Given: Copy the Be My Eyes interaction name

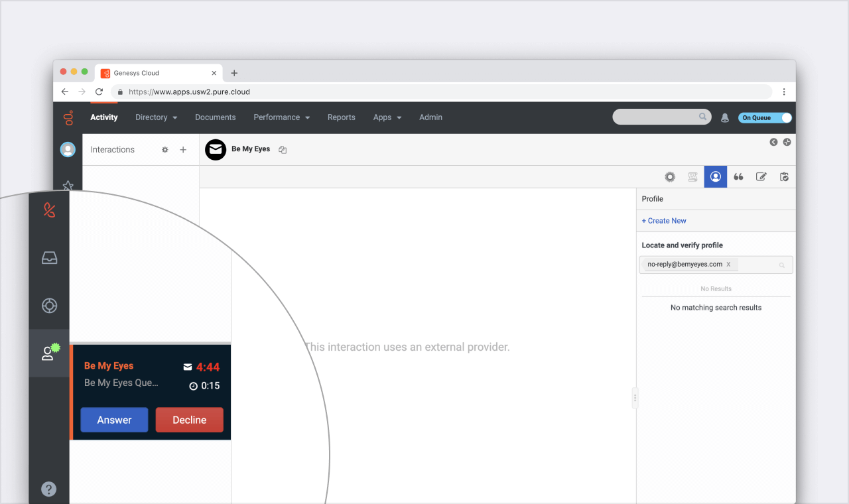Looking at the screenshot, I should (x=283, y=150).
